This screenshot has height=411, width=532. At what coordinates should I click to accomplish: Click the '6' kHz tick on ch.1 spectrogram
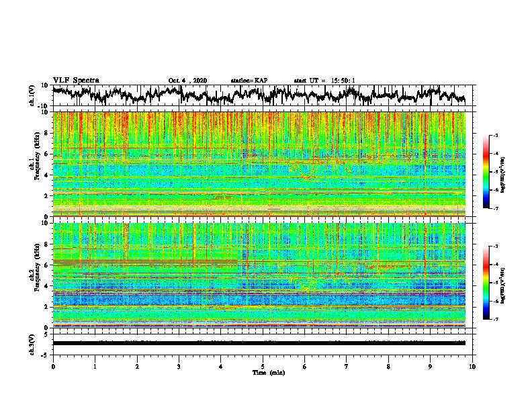click(47, 154)
